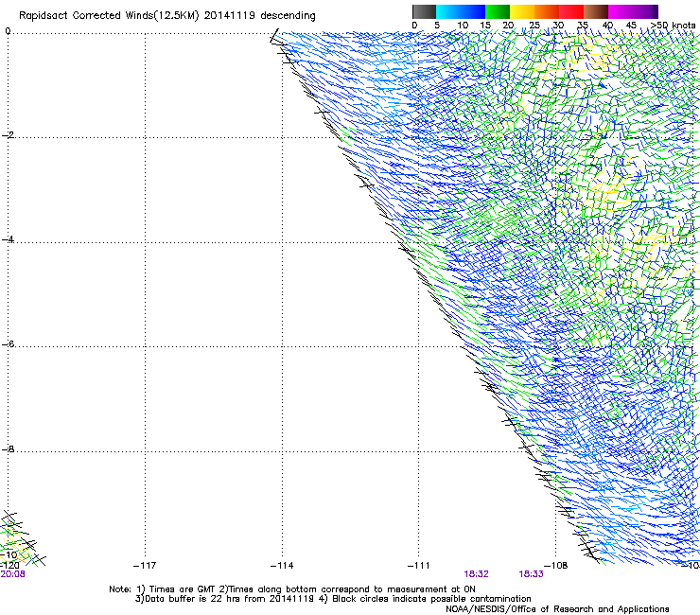This screenshot has width=700, height=615.
Task: Click the '-108' longitude axis label
Action: (556, 566)
